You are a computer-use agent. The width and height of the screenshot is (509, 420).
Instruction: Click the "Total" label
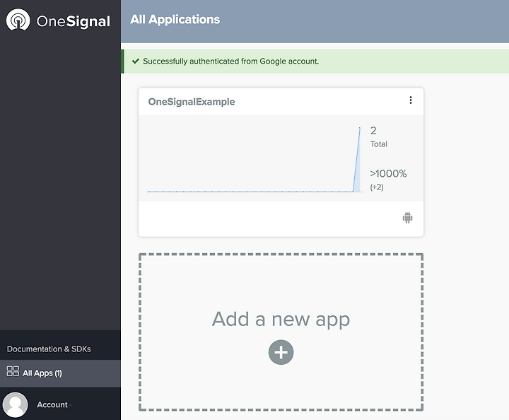click(379, 144)
